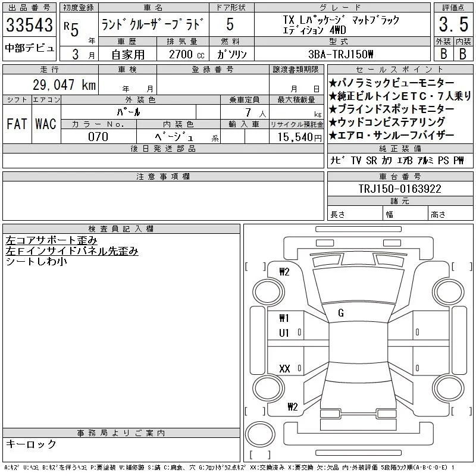476x476 pixels.
Task: Click sales point ブラインドスポットモニター
Action: (392, 109)
